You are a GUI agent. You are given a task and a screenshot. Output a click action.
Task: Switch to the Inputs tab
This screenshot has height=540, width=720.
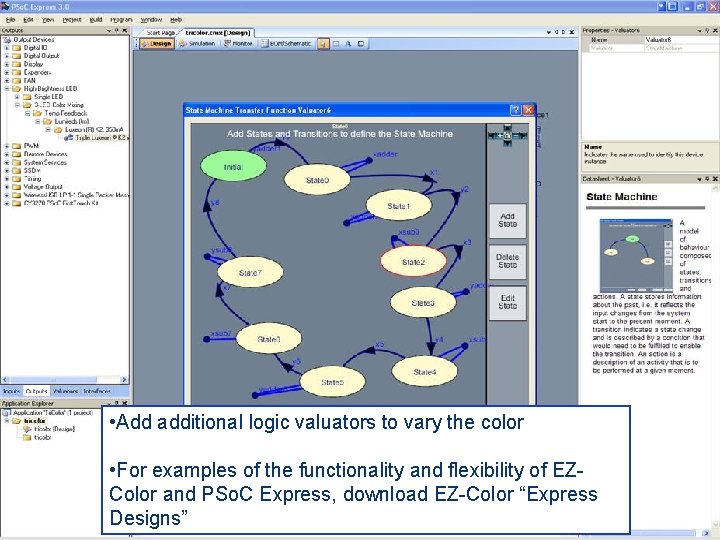[11, 391]
